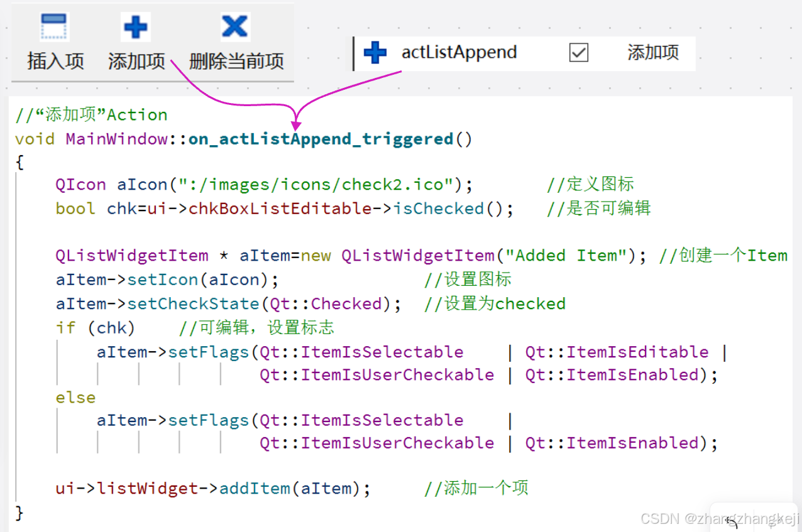Select the blue plus icon beside actListAppend
Screen dimensions: 802x532
(x=375, y=52)
